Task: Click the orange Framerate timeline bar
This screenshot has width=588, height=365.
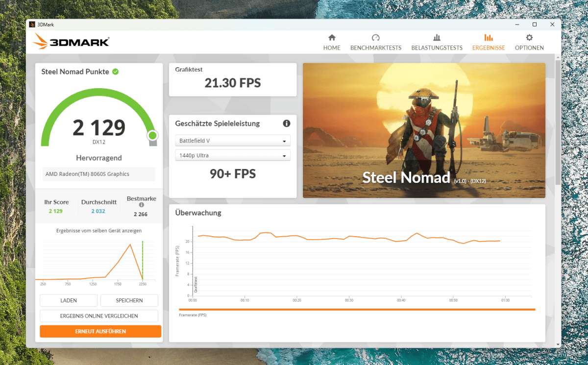Action: coord(357,309)
